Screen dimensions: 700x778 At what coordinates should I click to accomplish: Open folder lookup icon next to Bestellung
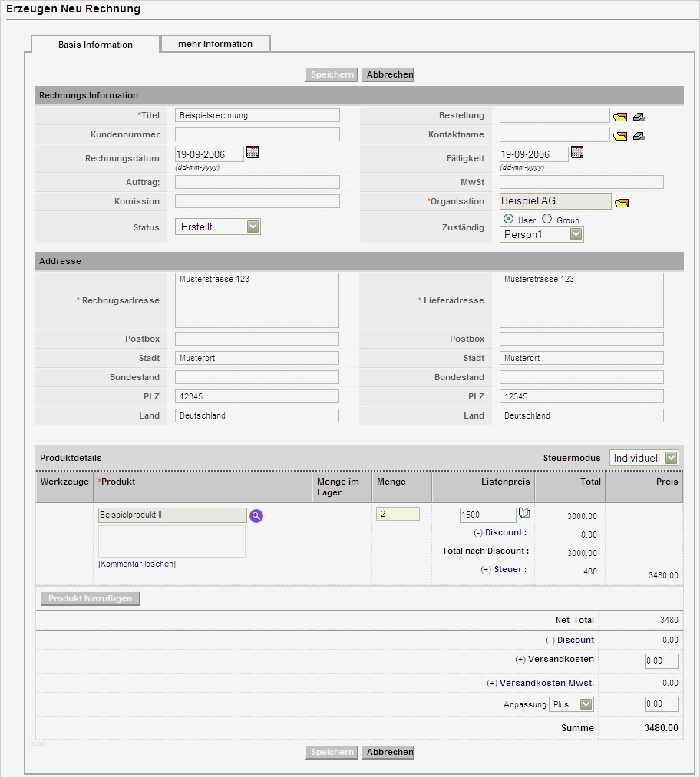pos(619,117)
